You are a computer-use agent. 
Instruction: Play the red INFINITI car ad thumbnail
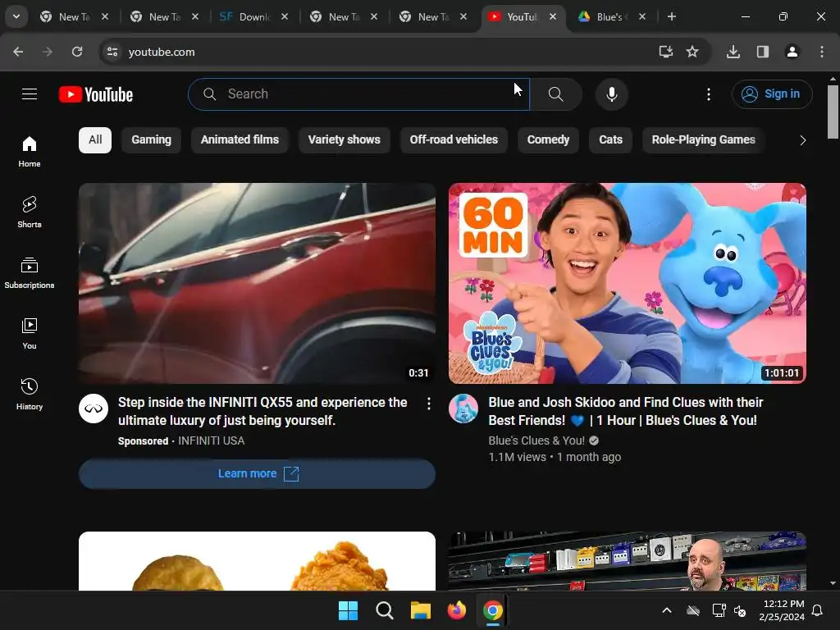coord(257,283)
